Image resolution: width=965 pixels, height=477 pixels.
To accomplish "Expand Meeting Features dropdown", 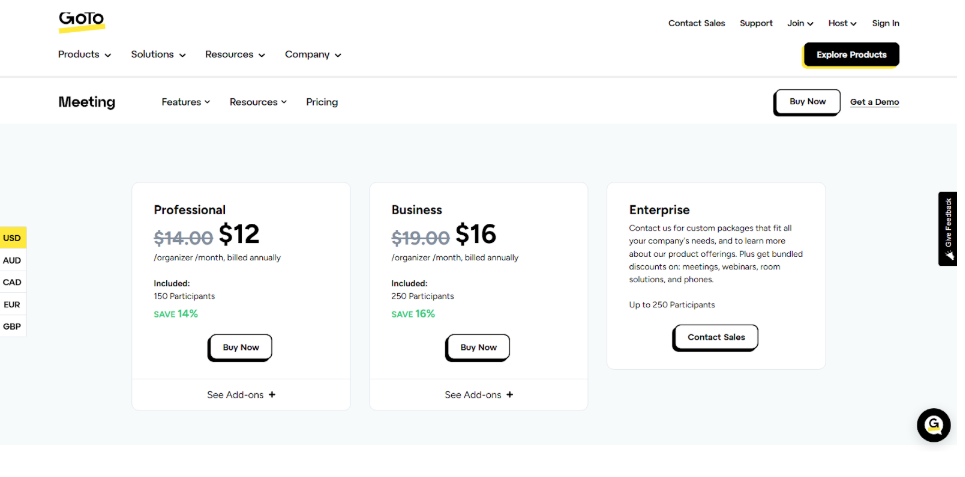I will (x=186, y=102).
